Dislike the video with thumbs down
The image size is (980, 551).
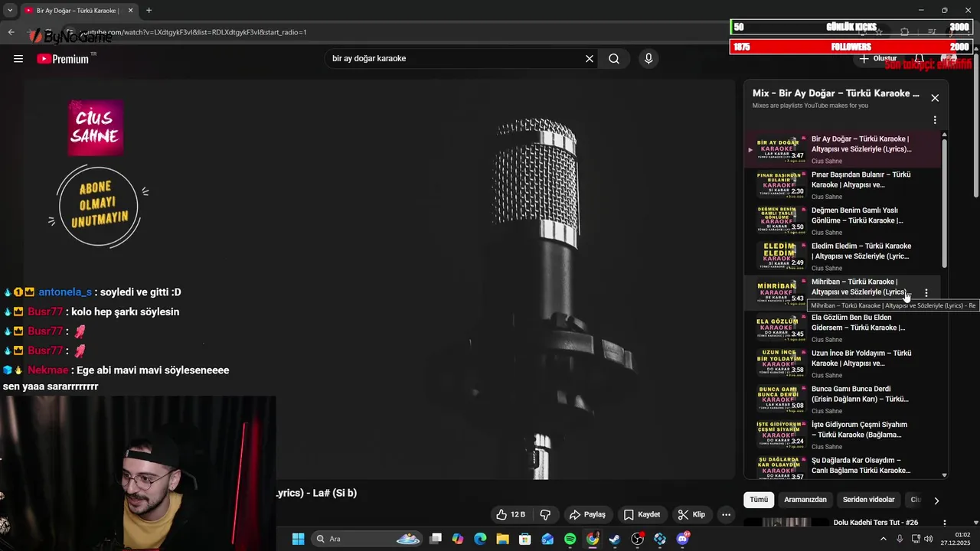click(x=546, y=514)
